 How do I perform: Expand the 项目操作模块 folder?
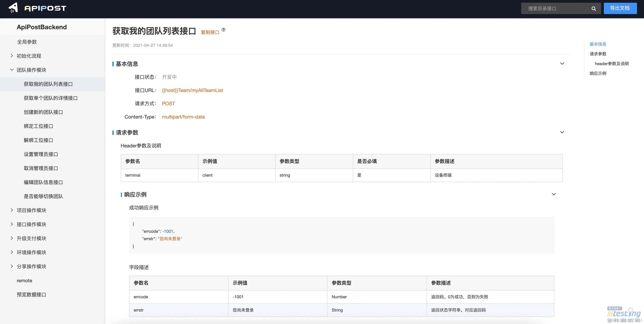point(12,210)
